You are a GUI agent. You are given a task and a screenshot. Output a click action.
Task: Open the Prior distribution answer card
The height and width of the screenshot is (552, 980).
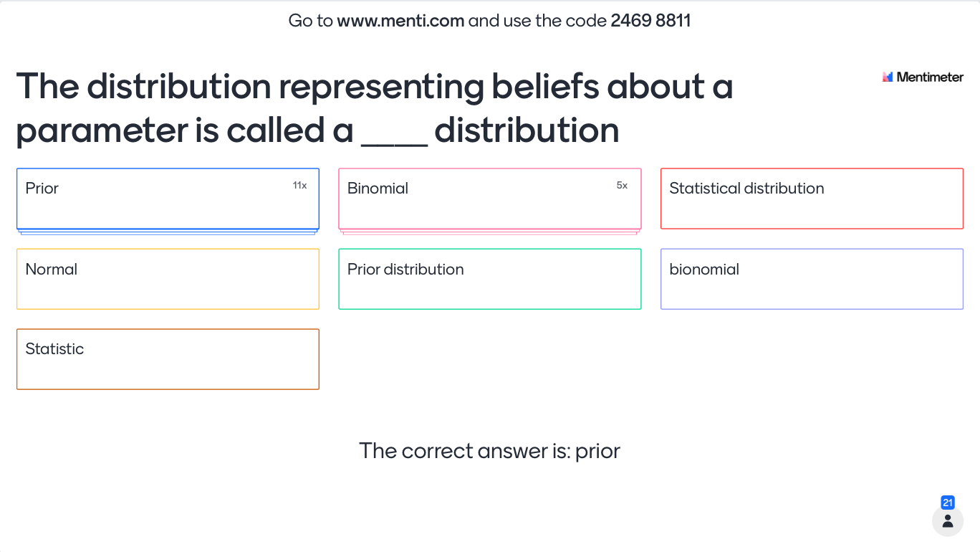490,279
